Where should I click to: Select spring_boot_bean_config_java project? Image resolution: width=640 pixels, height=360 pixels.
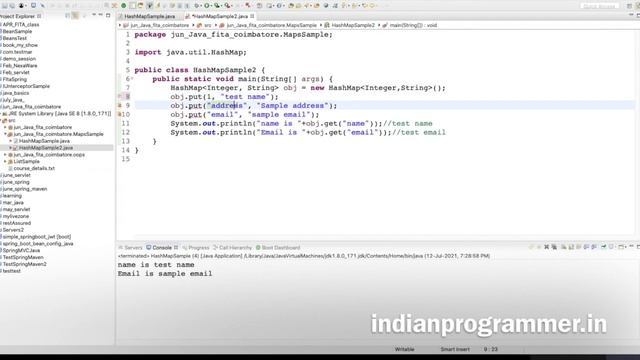tap(37, 244)
